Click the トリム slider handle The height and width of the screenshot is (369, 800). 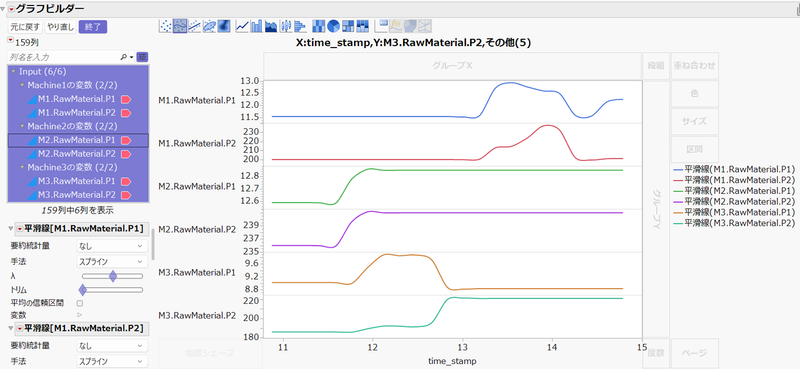click(82, 290)
